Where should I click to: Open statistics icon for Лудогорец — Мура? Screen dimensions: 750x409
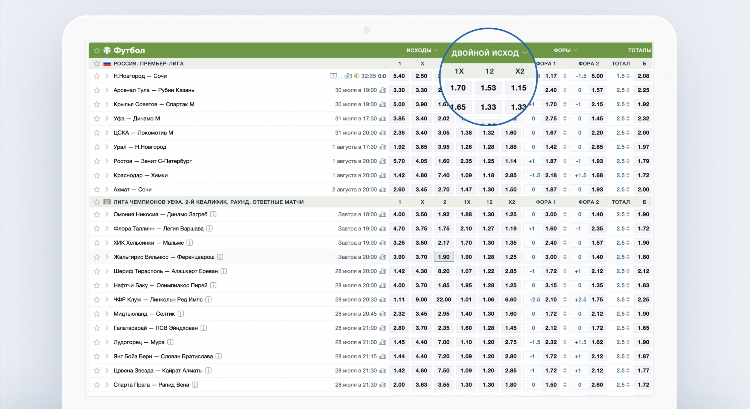coord(383,342)
